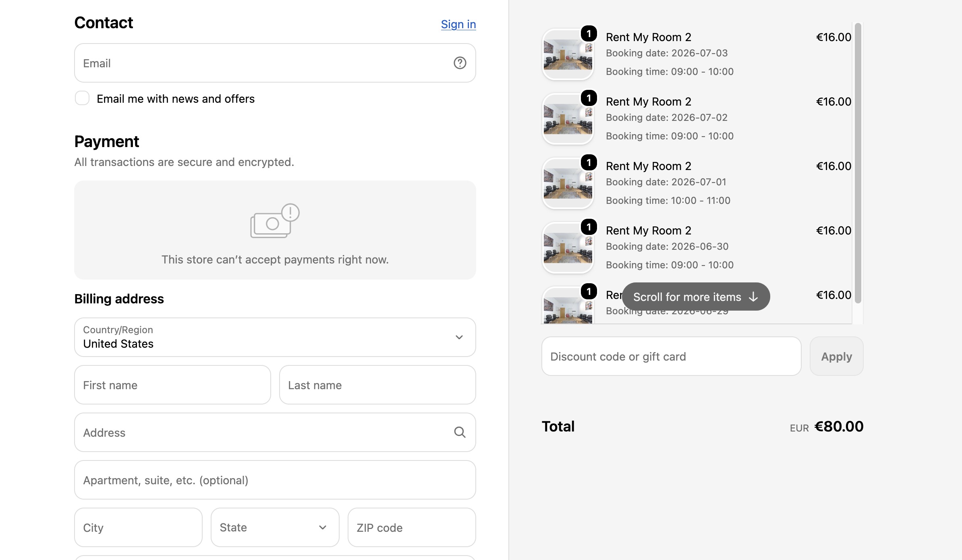Focus the ZIP code field
The height and width of the screenshot is (560, 962).
pos(412,527)
